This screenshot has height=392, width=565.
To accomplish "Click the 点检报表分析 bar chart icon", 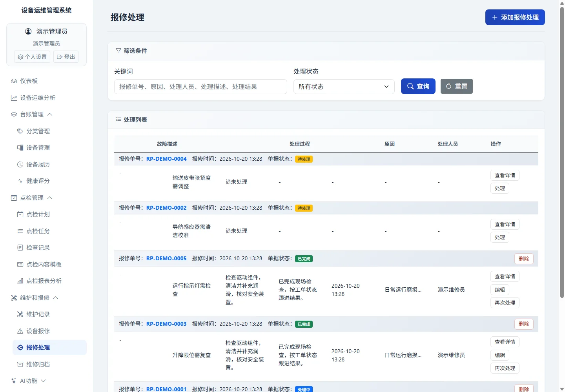I will [20, 281].
